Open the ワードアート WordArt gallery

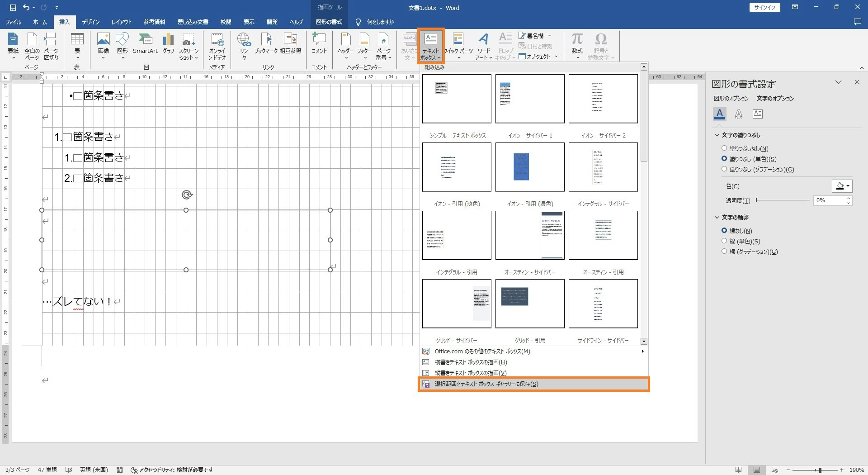point(484,46)
